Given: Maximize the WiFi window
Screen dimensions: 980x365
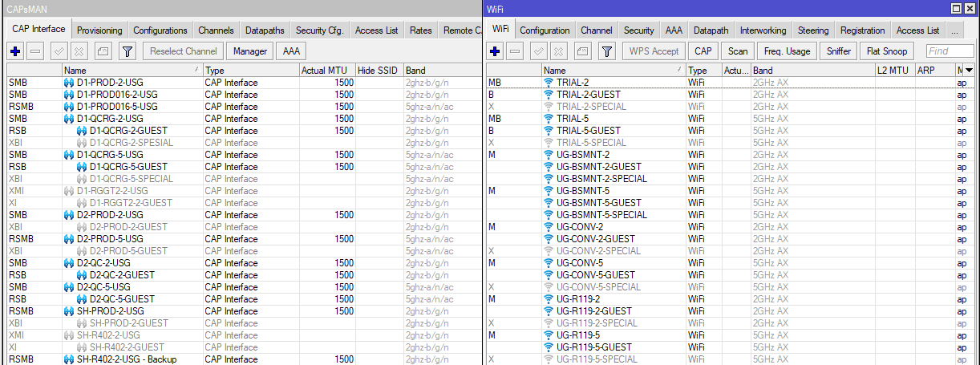Looking at the screenshot, I should (x=956, y=8).
